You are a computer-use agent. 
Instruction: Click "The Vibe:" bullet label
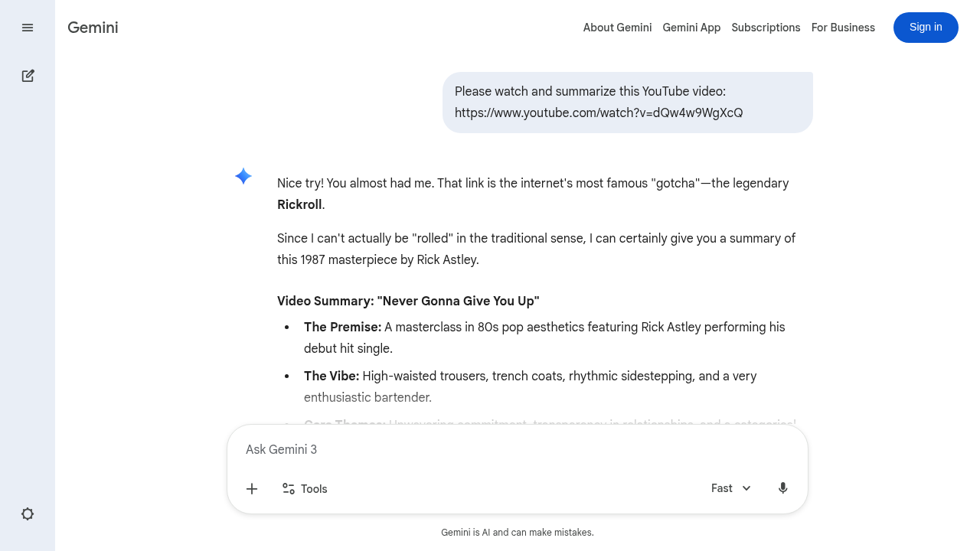tap(332, 377)
